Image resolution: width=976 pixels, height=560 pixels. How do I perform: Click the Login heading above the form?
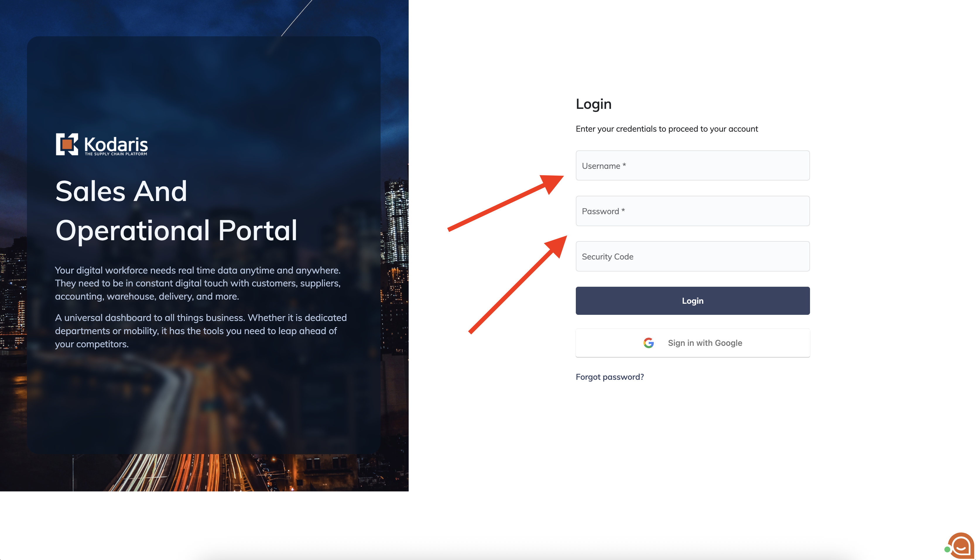click(x=593, y=104)
